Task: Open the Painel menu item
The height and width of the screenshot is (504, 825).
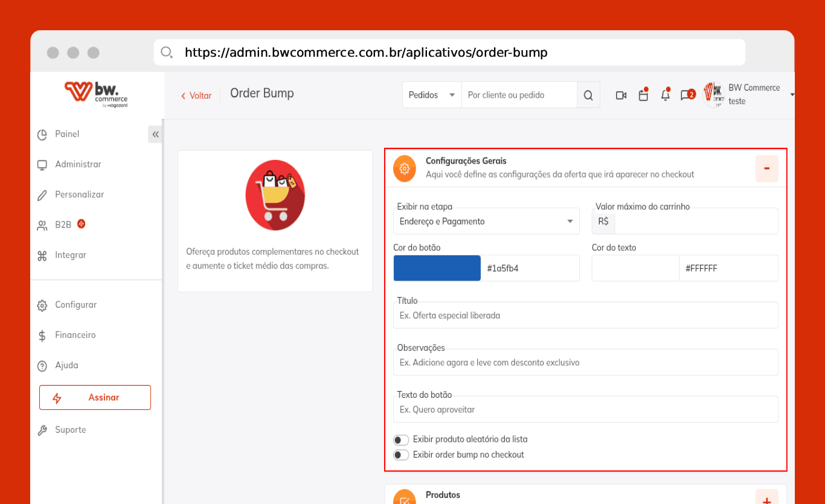Action: [x=66, y=134]
